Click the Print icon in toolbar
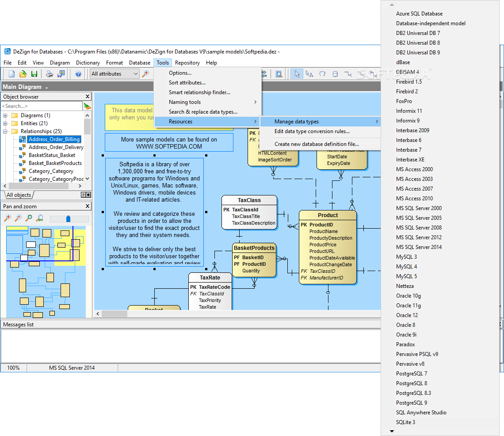 pos(49,74)
